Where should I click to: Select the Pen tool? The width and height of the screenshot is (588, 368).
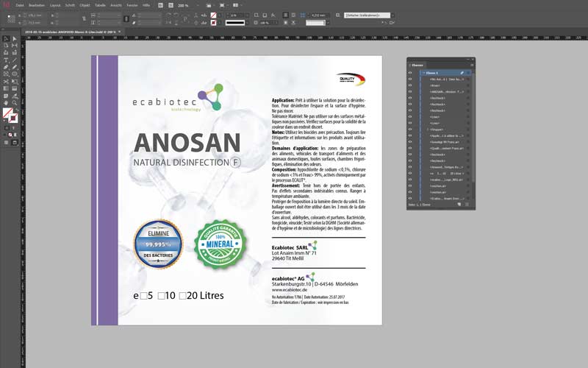coord(6,67)
